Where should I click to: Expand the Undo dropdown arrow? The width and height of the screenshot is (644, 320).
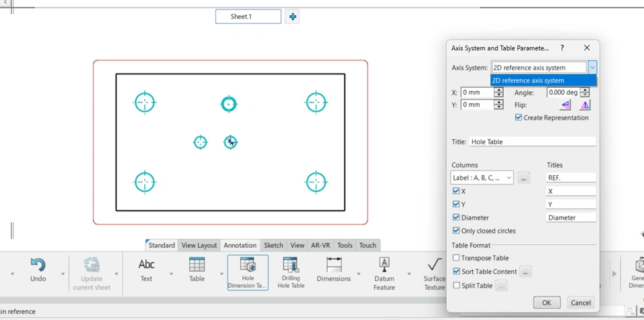tap(62, 274)
